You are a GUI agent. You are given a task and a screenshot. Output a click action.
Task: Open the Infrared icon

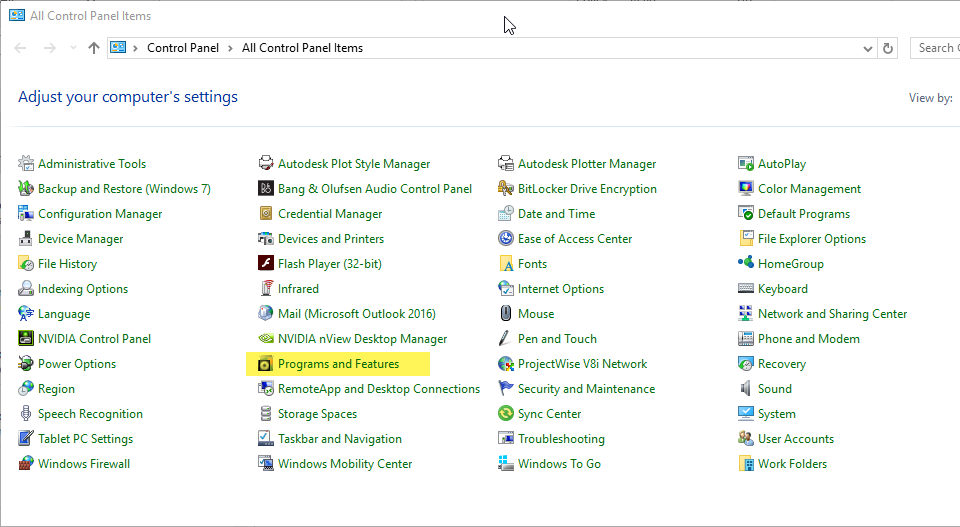tap(266, 288)
